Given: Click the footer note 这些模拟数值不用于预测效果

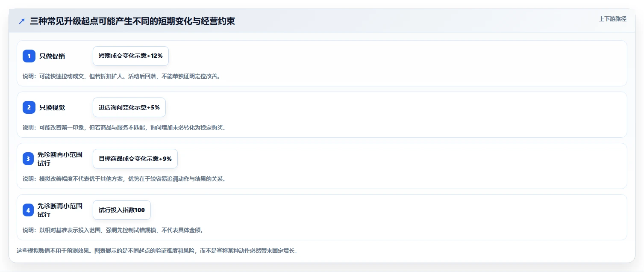Looking at the screenshot, I should coord(157,251).
